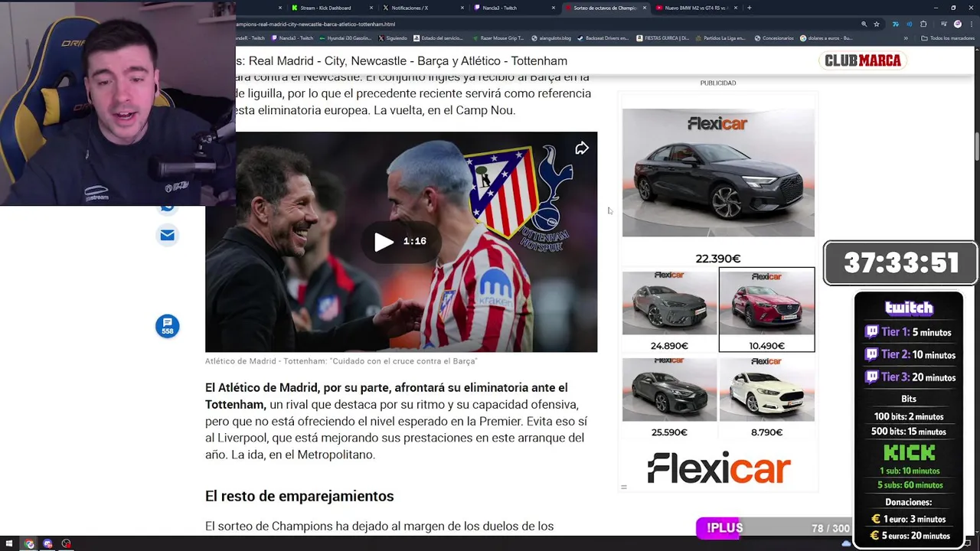Click the 'El resto de emparejamientos' heading
The image size is (980, 551).
pos(299,496)
